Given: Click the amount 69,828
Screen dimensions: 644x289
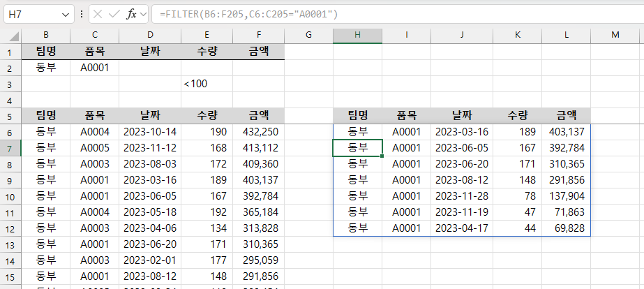Looking at the screenshot, I should [x=566, y=228].
